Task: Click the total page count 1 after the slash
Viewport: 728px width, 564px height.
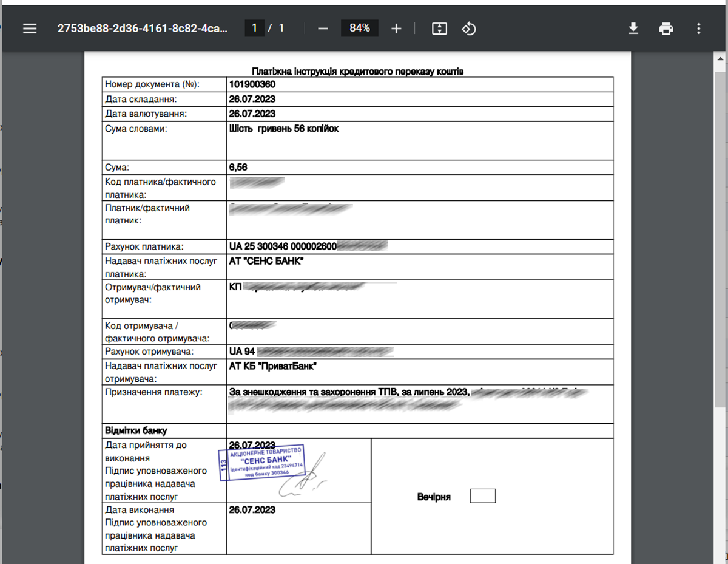Action: tap(281, 28)
